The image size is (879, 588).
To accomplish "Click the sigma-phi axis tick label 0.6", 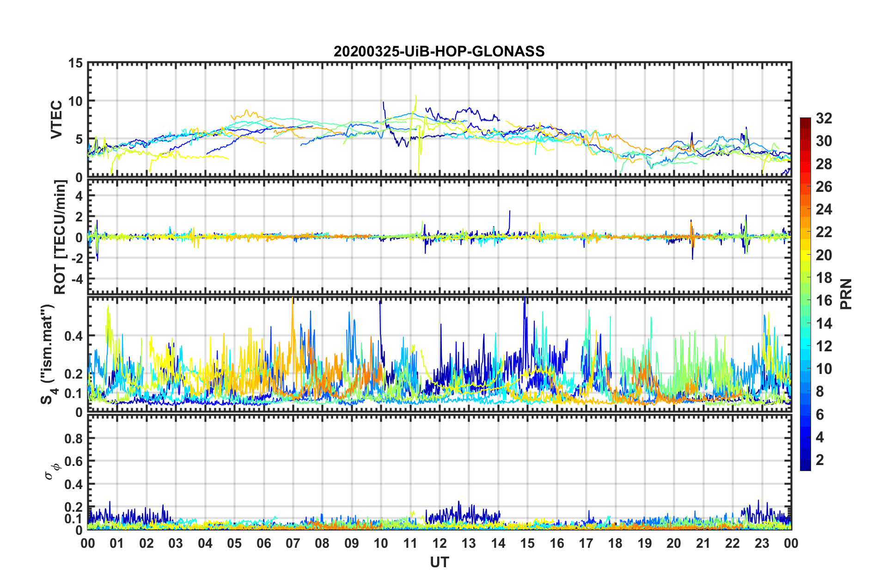I will point(73,461).
